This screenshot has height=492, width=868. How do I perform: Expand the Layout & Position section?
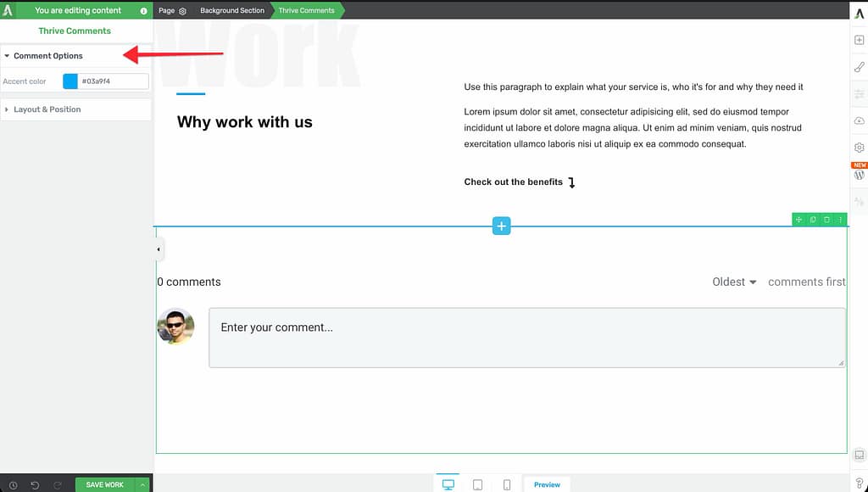(47, 109)
